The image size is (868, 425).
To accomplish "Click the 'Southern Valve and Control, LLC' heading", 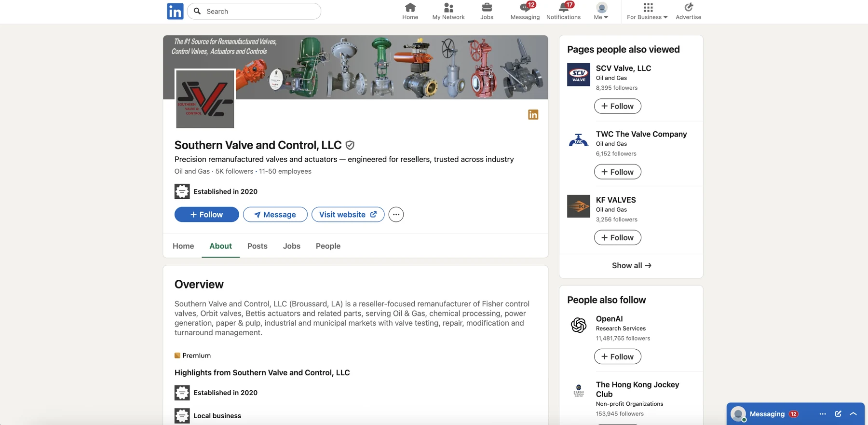I will [258, 145].
